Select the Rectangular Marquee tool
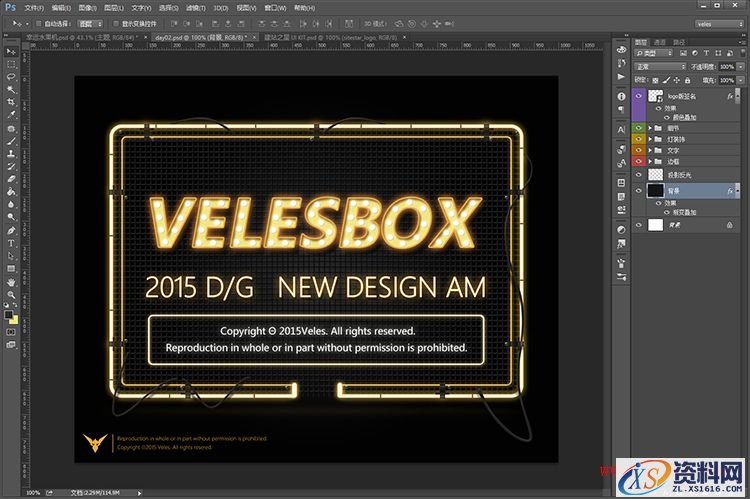The height and width of the screenshot is (499, 750). [x=11, y=63]
